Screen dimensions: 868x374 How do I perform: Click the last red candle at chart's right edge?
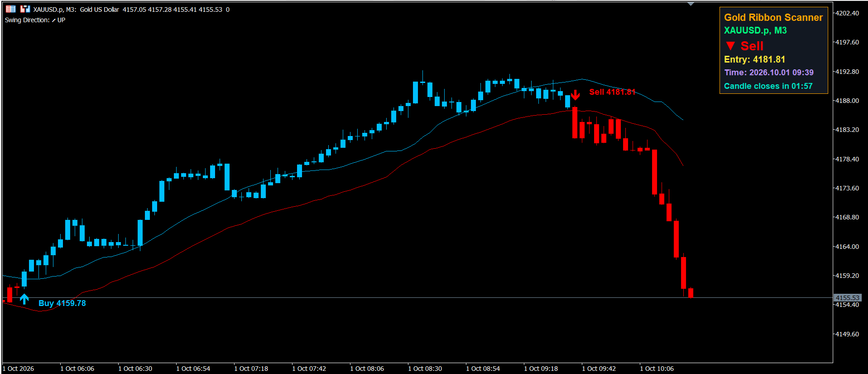691,293
